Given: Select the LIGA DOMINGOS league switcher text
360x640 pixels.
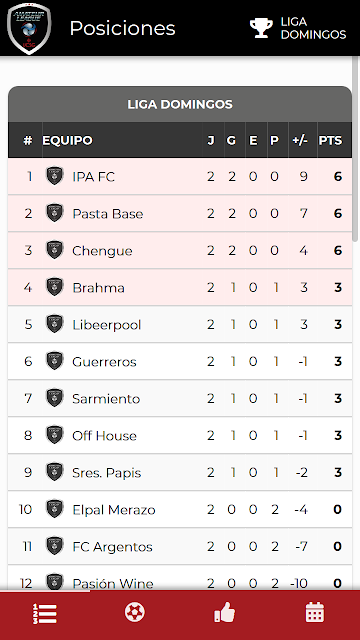Looking at the screenshot, I should [313, 28].
